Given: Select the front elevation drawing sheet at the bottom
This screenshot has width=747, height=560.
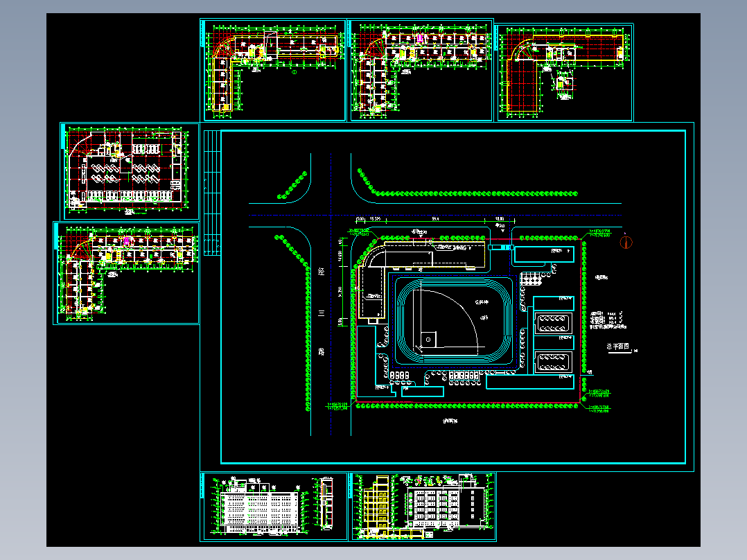Looking at the screenshot, I should [274, 507].
